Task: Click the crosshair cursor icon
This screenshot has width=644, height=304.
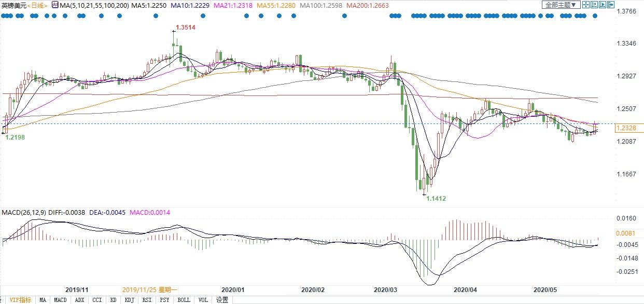Action: [x=585, y=5]
